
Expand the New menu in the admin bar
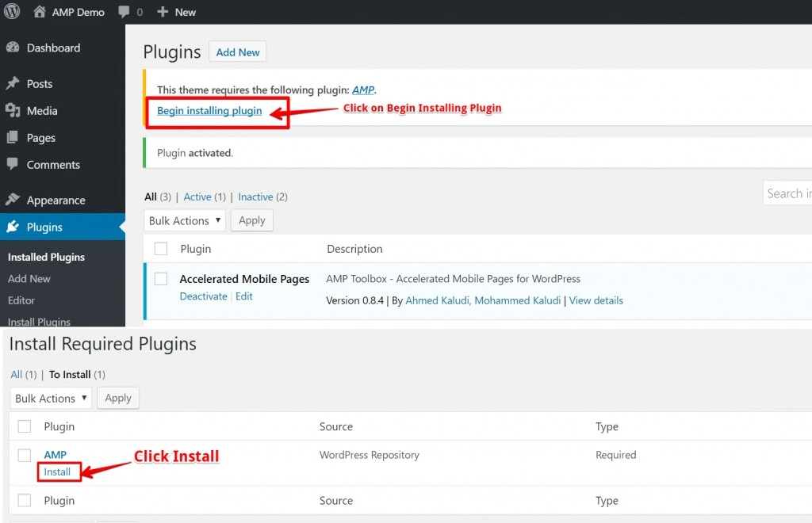(176, 11)
